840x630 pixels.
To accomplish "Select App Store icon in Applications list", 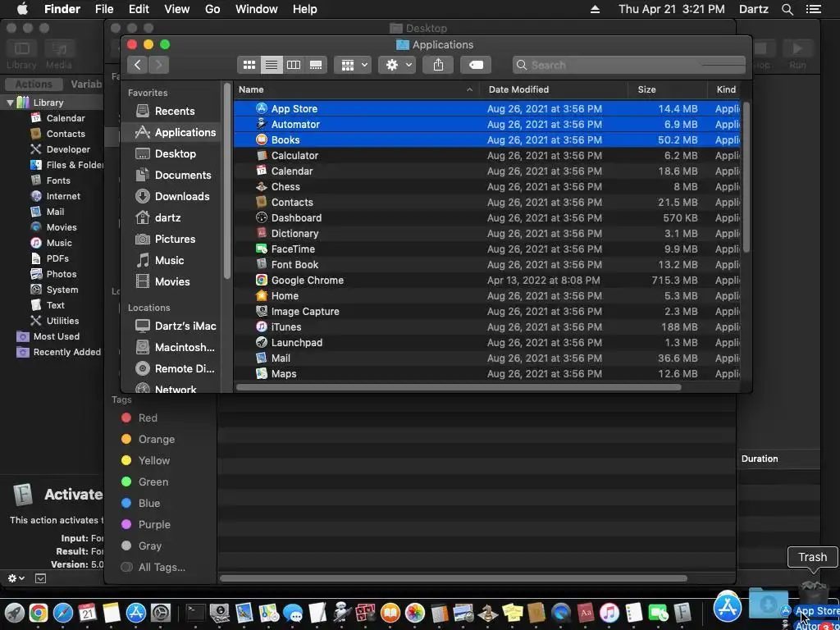I will tap(262, 109).
